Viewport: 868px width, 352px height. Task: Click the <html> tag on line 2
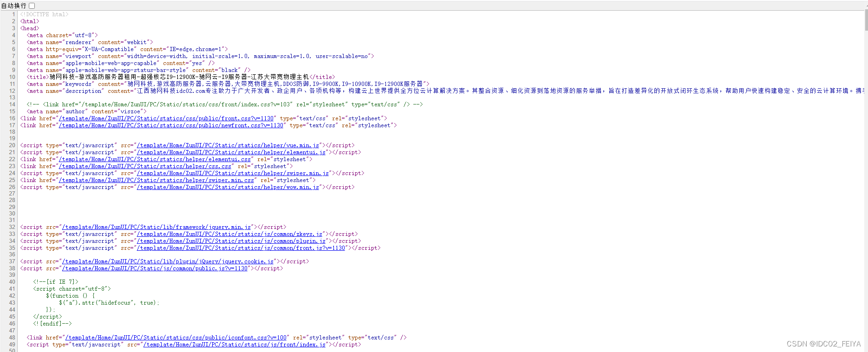coord(30,21)
